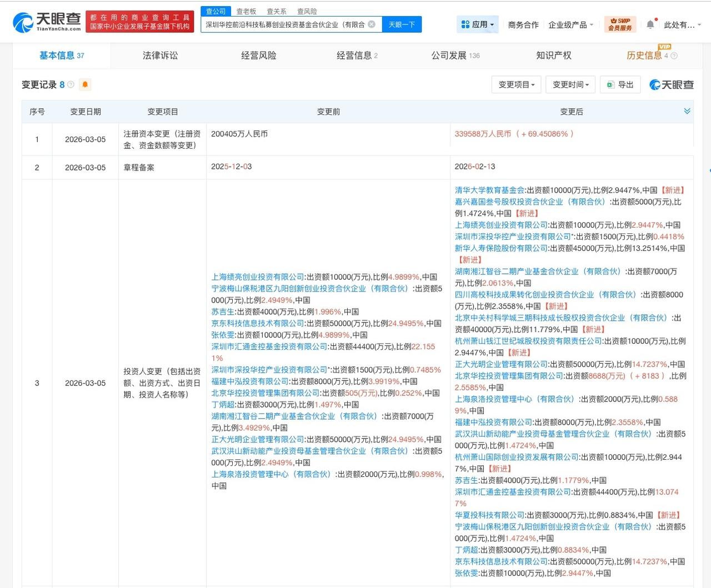Click orange alert bell beside 变更记录

coord(85,84)
